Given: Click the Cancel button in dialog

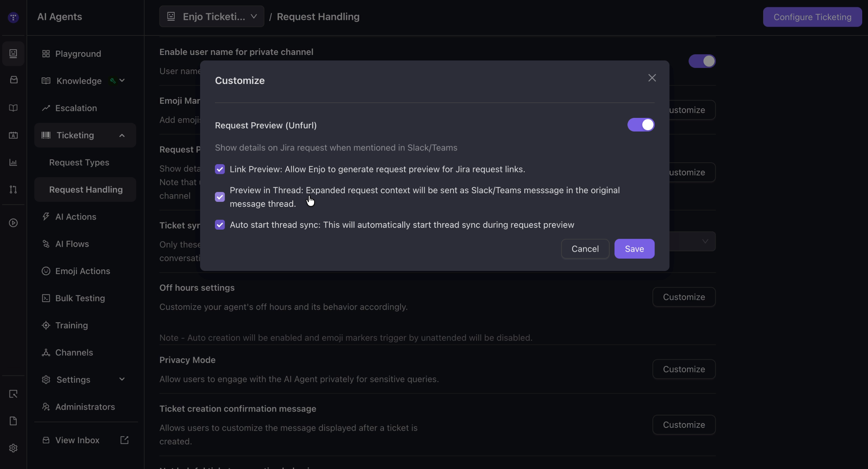Looking at the screenshot, I should 585,249.
